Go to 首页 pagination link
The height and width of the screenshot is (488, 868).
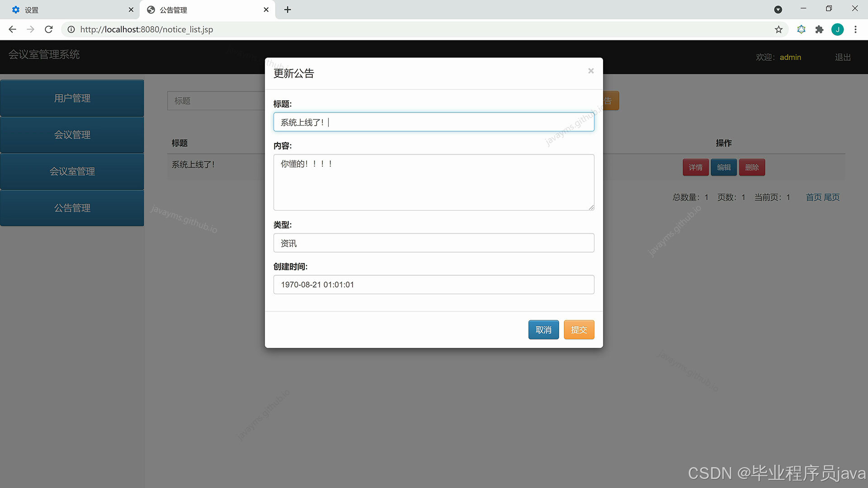(x=814, y=197)
